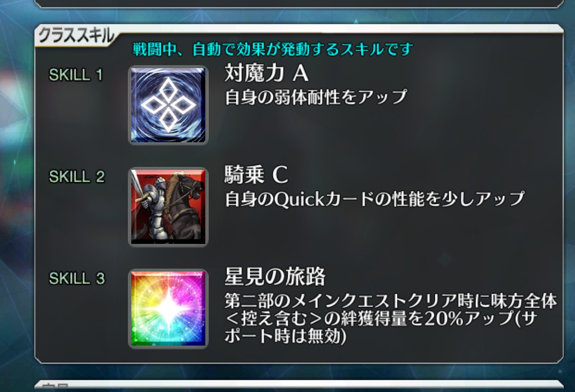575x392 pixels.
Task: Select the 騎乗 C skill name
Action: pos(256,175)
